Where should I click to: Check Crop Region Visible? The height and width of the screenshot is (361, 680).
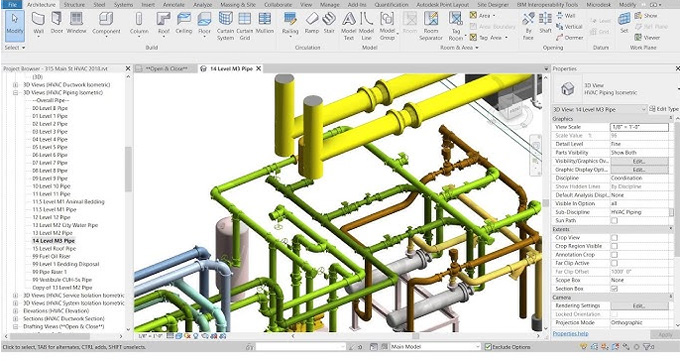coord(614,246)
